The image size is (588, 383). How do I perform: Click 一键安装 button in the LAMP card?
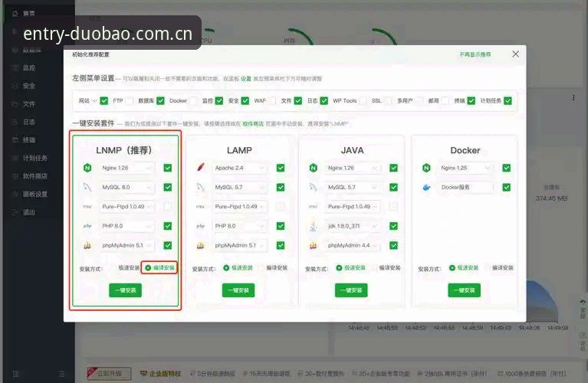click(x=238, y=290)
